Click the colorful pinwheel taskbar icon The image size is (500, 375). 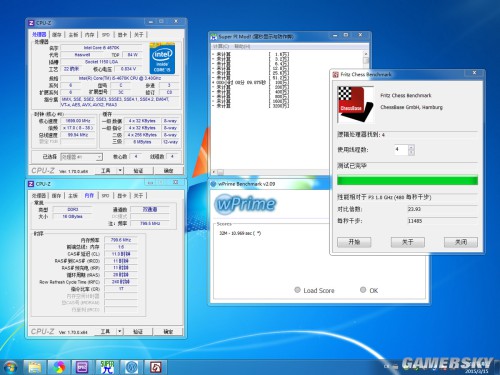[x=59, y=367]
